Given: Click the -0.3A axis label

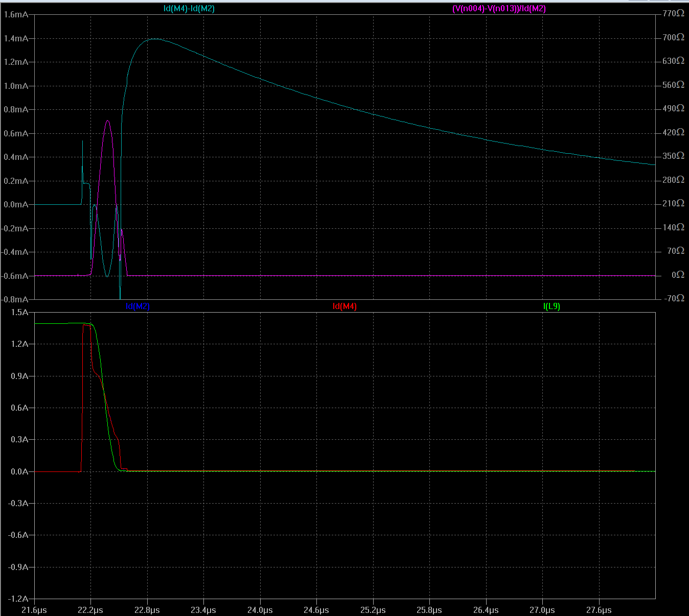Looking at the screenshot, I should pyautogui.click(x=18, y=504).
